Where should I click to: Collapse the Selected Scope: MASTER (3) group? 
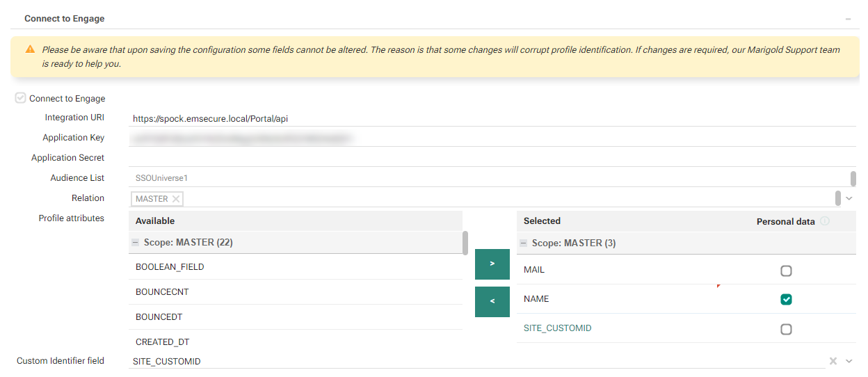524,243
